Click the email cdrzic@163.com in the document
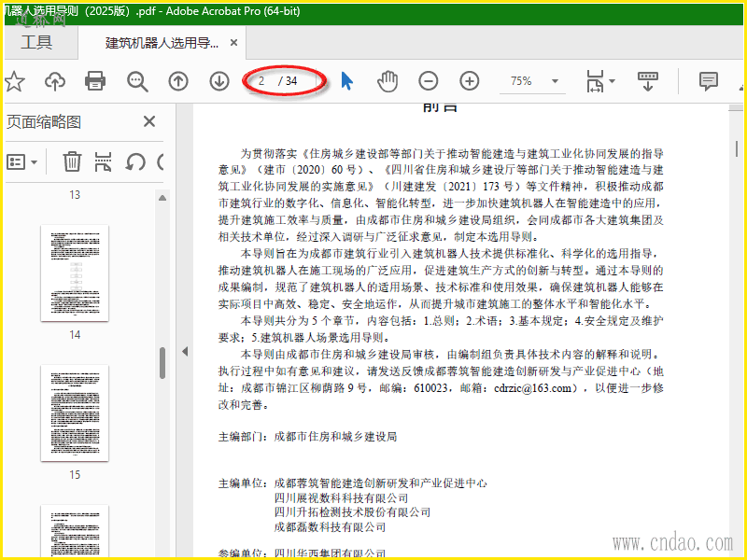Screen dimensions: 747x560 pos(532,388)
